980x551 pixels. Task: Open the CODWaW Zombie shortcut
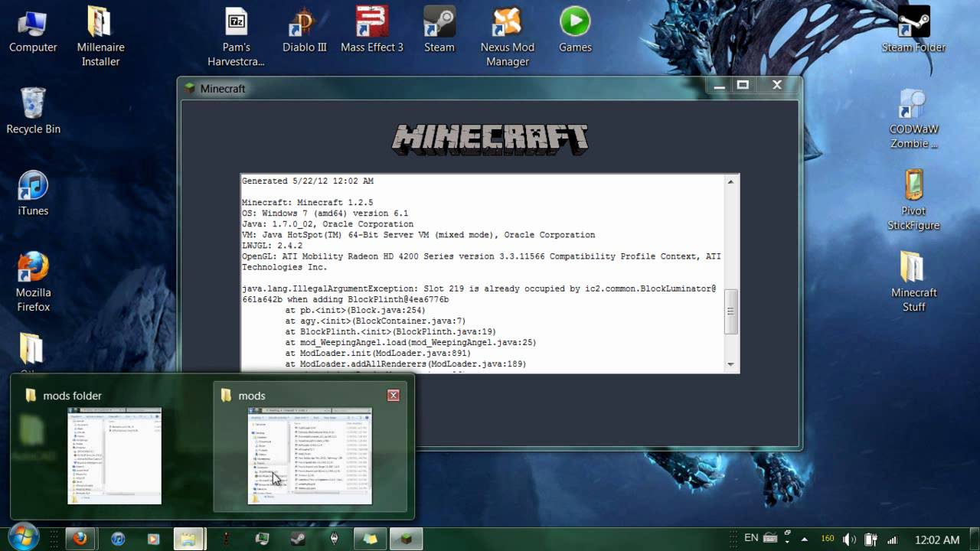click(913, 119)
